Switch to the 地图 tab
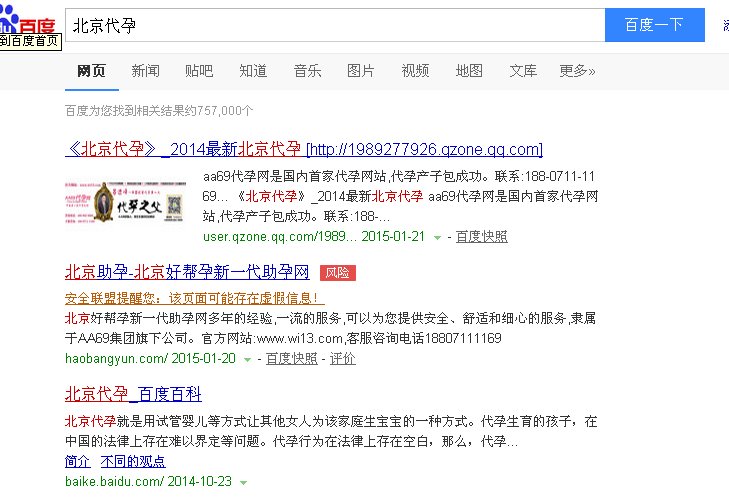This screenshot has width=729, height=497. [469, 71]
